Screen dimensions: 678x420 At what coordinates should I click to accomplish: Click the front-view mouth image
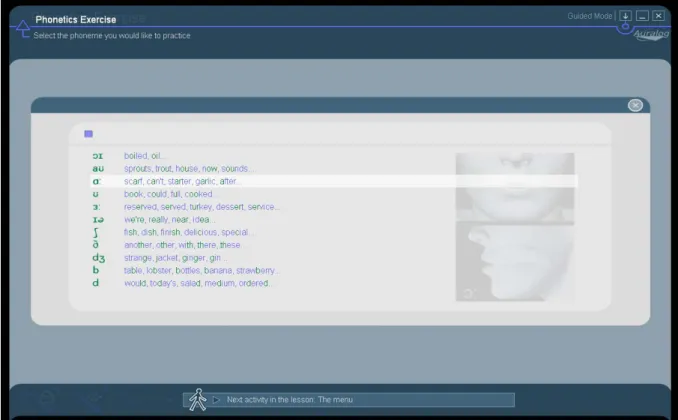coord(515,187)
